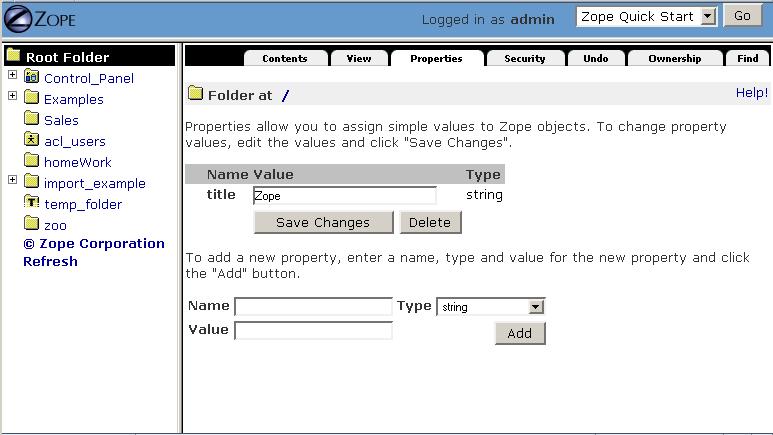This screenshot has height=435, width=773.
Task: Click the Root Folder icon
Action: pyautogui.click(x=13, y=56)
